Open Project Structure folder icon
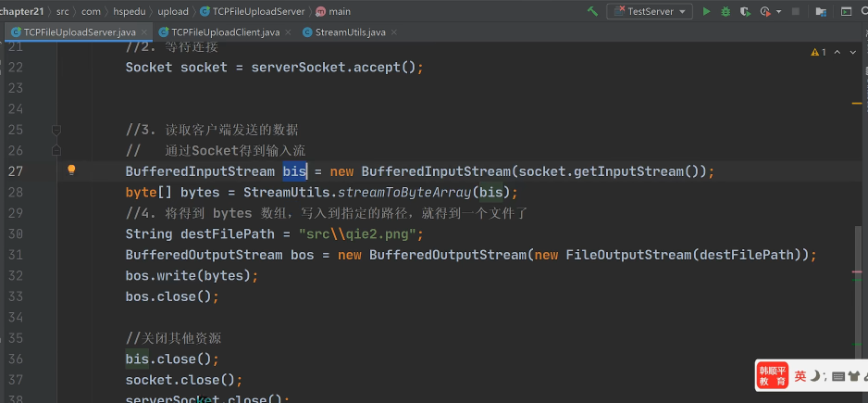This screenshot has height=403, width=868. (821, 11)
